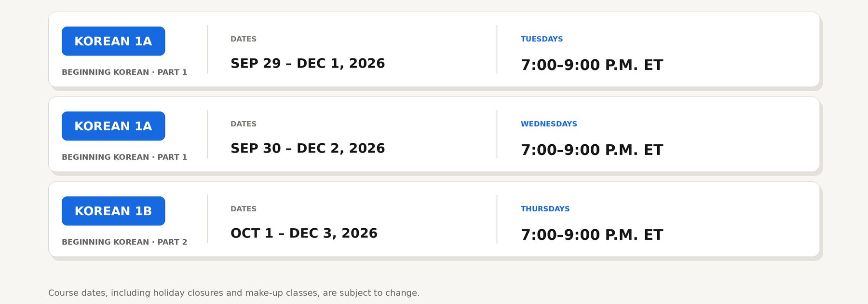Click the OCT 1 – DEC 3, 2026 dates
Image resolution: width=868 pixels, height=304 pixels.
point(304,233)
